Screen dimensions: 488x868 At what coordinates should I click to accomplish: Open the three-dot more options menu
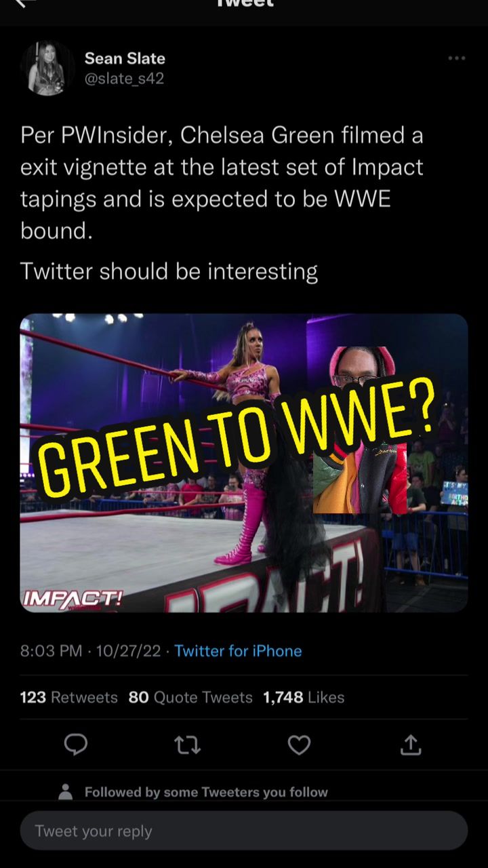(x=457, y=58)
